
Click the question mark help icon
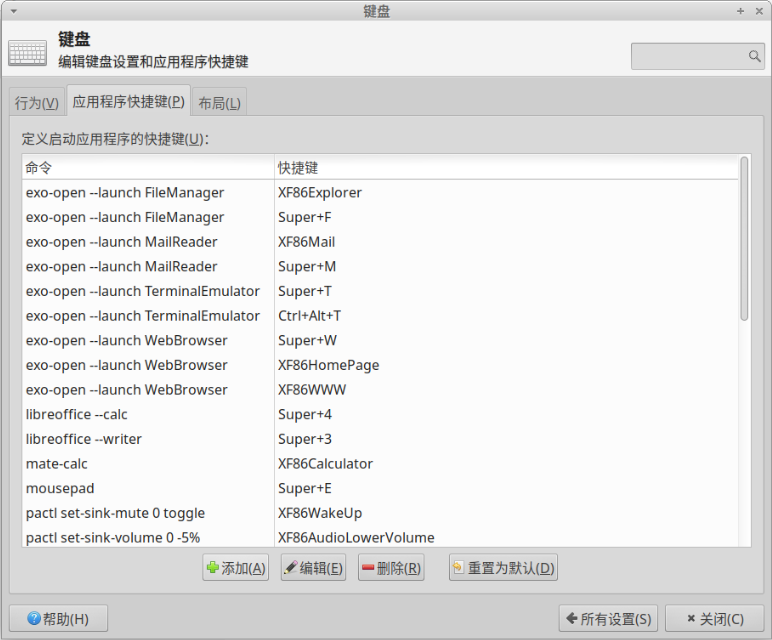click(34, 618)
